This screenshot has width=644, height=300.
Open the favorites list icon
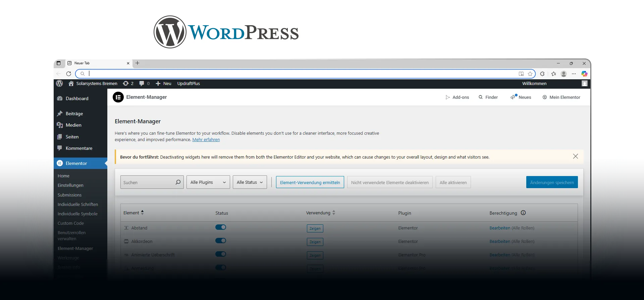[554, 74]
